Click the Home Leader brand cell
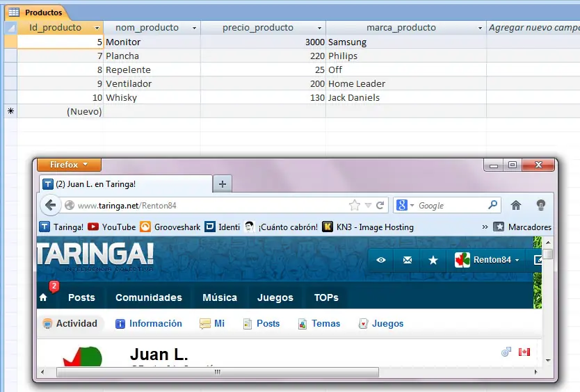The height and width of the screenshot is (392, 580). pos(406,83)
